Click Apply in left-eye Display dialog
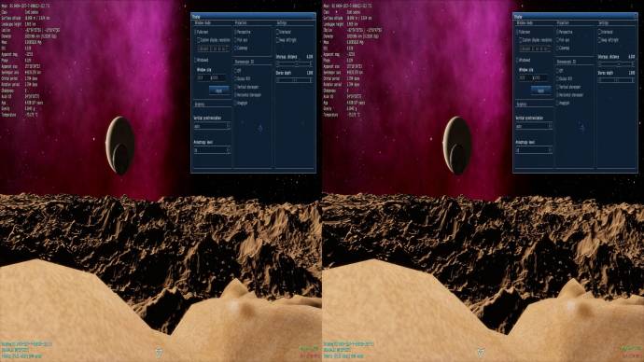Screen dimensions: 644x362 [x=219, y=90]
